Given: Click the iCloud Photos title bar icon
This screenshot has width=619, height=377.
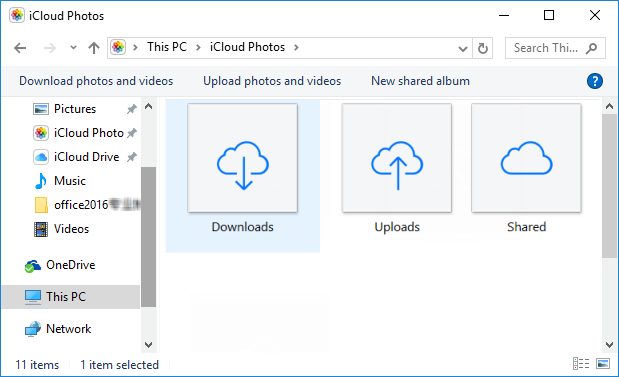Looking at the screenshot, I should click(17, 15).
